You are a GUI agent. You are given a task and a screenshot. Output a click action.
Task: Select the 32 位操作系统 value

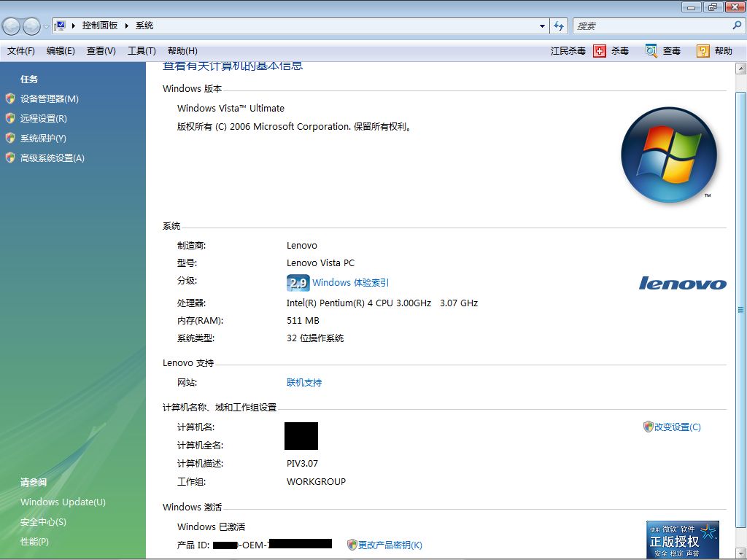[x=315, y=338]
